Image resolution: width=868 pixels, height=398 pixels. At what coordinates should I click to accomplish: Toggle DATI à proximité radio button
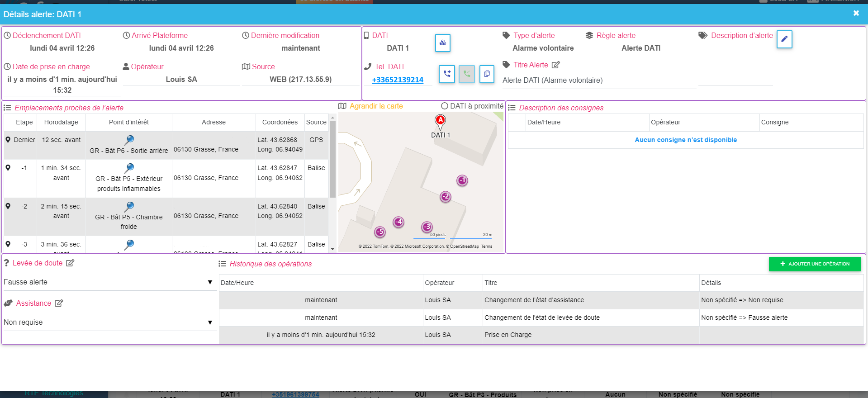point(445,106)
